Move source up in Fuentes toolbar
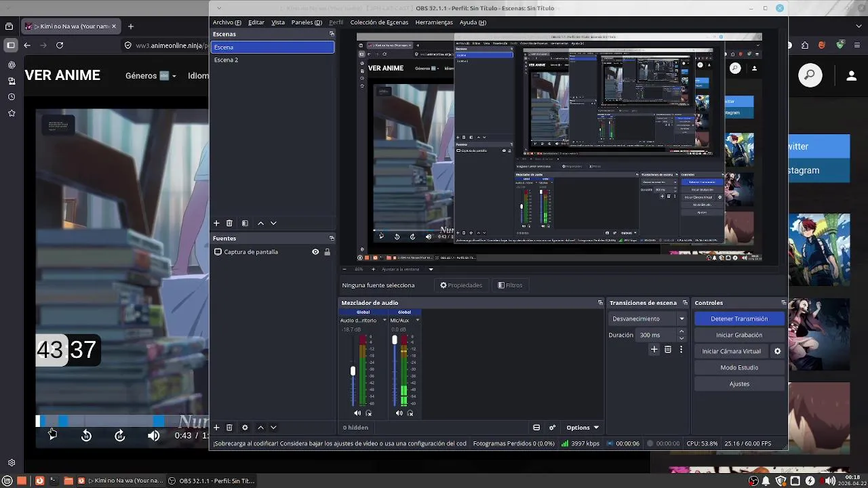Screen dimensions: 868x488 pyautogui.click(x=260, y=428)
